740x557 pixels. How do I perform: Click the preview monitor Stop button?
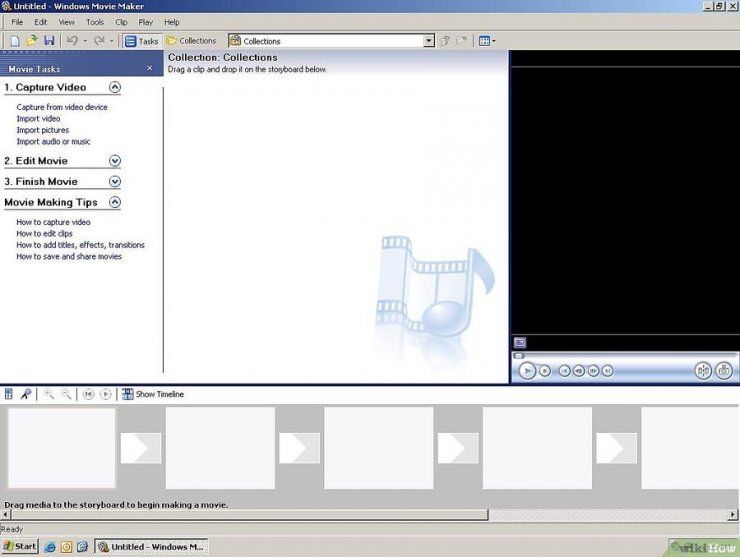coord(545,371)
